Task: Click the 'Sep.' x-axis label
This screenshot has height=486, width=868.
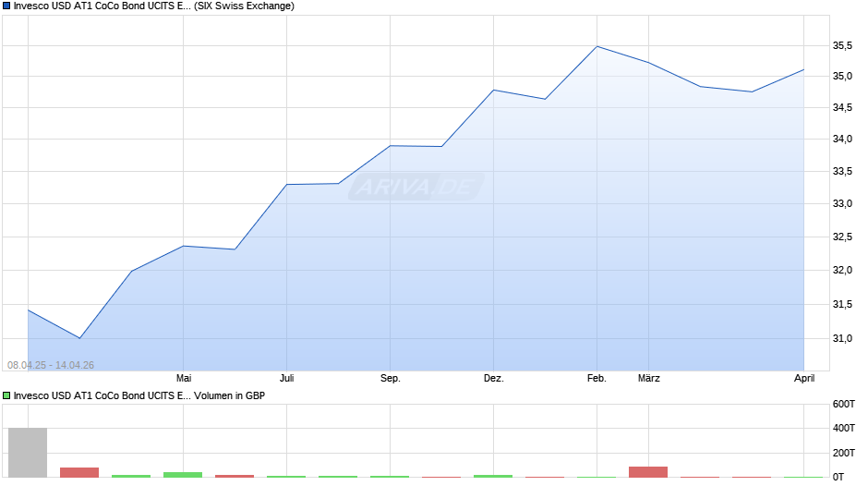Action: (x=391, y=379)
